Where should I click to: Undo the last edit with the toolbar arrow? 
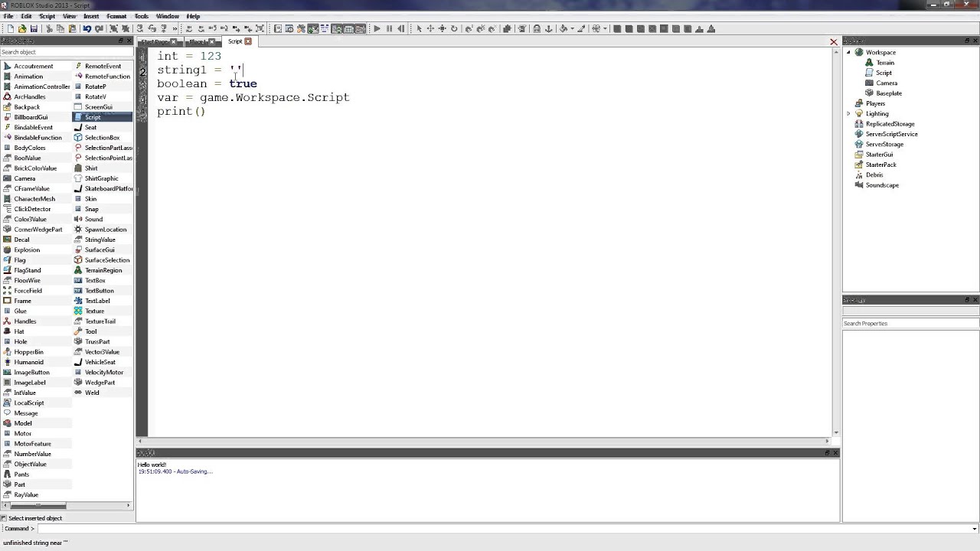pos(87,29)
